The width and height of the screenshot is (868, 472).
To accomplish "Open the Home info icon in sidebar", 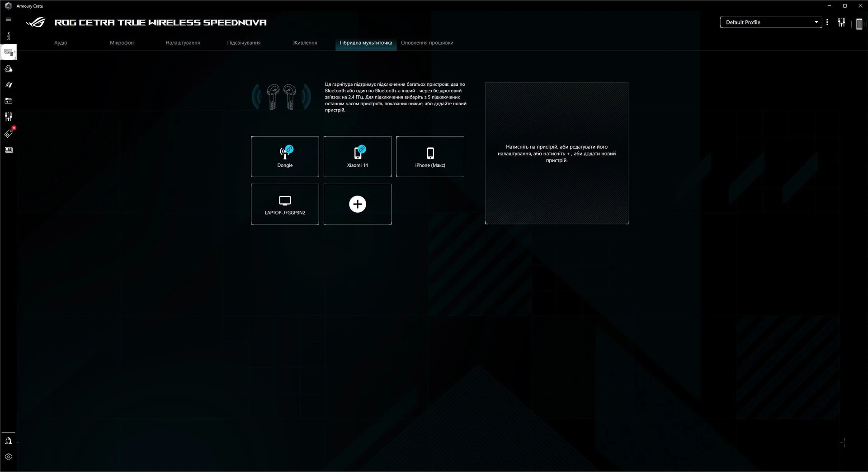I will [8, 36].
